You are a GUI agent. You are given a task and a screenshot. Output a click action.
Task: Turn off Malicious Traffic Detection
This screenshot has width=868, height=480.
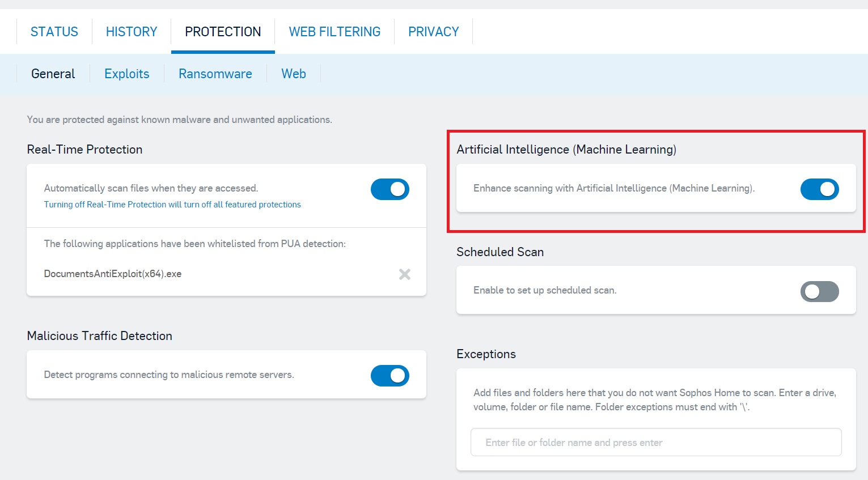[390, 376]
